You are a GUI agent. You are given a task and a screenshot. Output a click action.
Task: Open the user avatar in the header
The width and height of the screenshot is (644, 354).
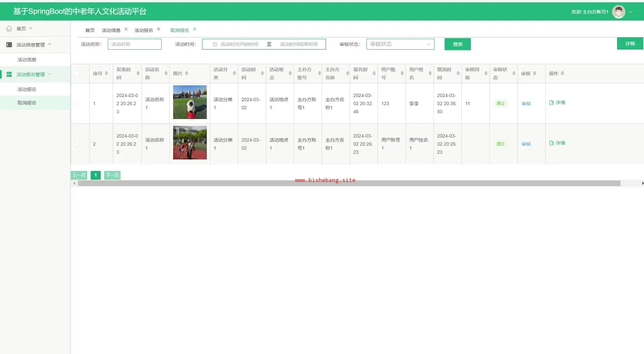[618, 12]
